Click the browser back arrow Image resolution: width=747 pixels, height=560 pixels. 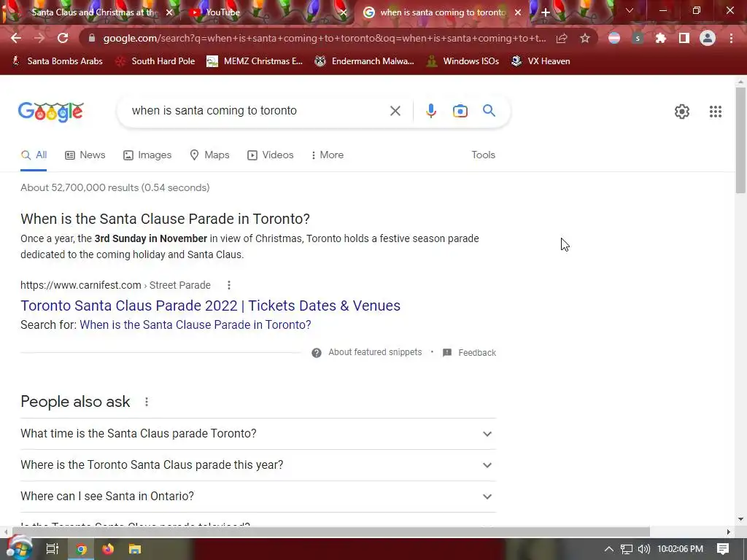[16, 38]
